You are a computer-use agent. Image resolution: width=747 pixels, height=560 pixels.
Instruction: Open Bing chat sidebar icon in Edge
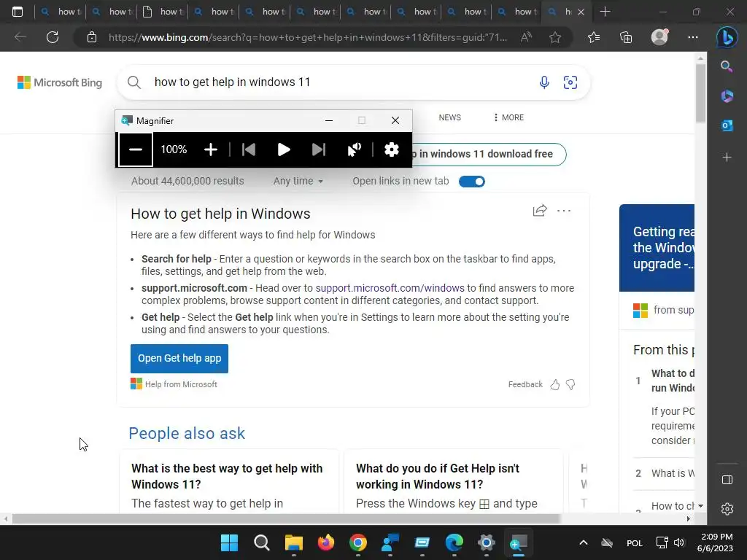(727, 37)
